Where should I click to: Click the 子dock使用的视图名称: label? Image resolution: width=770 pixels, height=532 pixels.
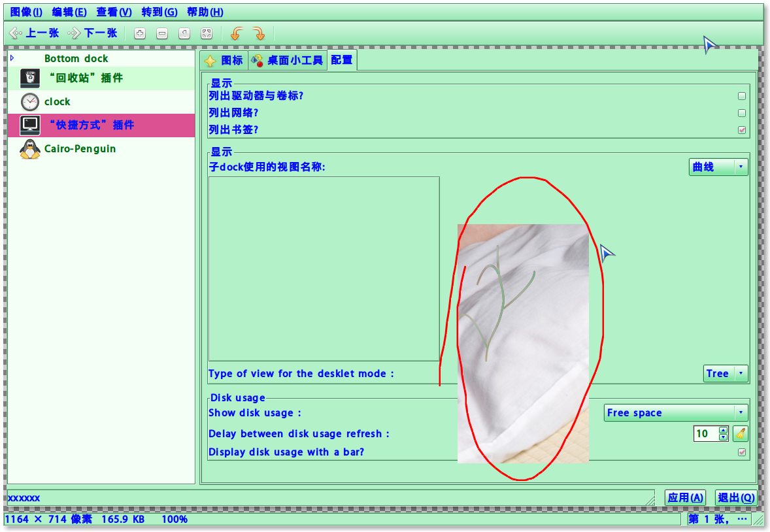pos(267,167)
